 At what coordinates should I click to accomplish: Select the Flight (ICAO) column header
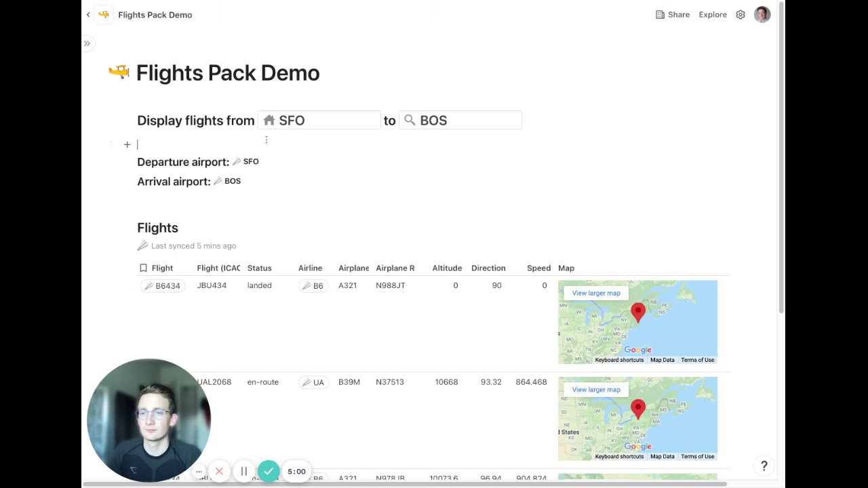pyautogui.click(x=218, y=268)
